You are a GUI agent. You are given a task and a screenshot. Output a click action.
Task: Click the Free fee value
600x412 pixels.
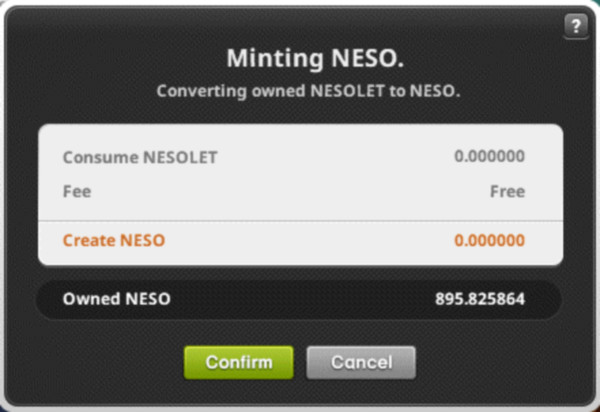pos(507,191)
